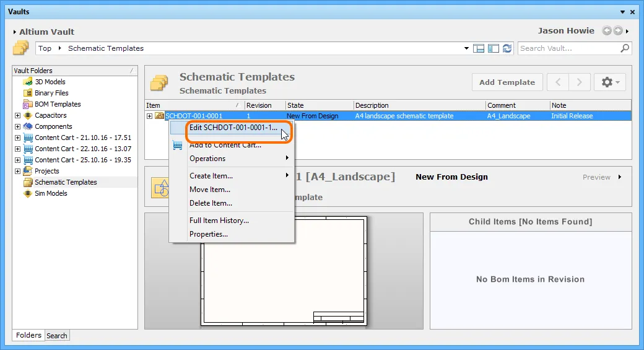644x350 pixels.
Task: Open the gear settings dropdown button
Action: click(610, 82)
